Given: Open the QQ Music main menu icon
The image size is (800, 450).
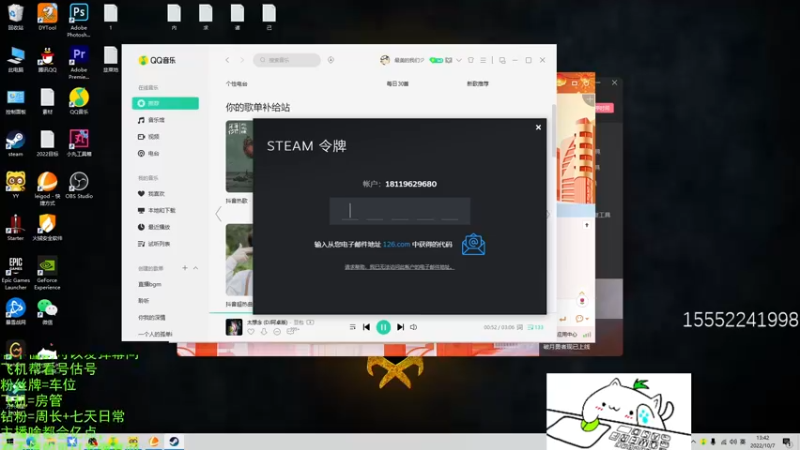Looking at the screenshot, I should (x=483, y=60).
